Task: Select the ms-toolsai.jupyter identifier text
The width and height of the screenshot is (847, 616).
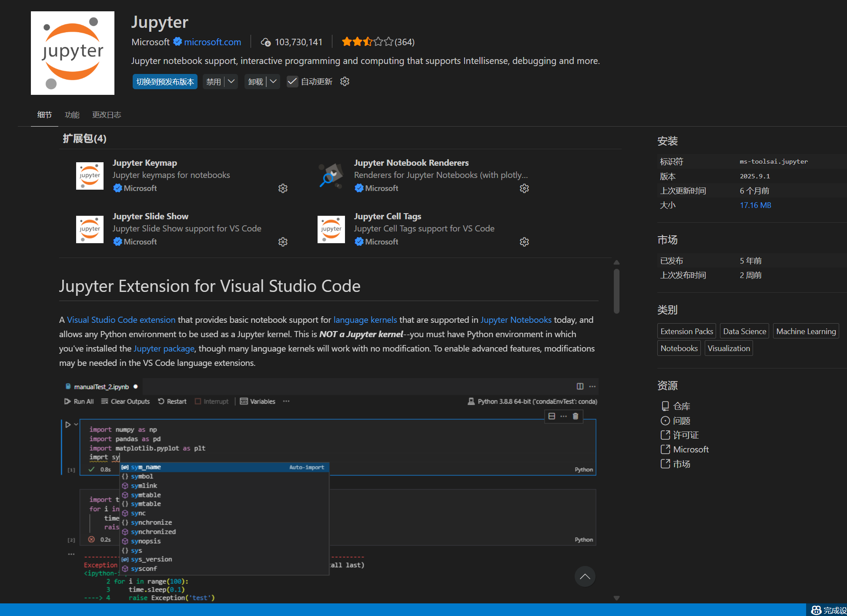Action: 774,161
